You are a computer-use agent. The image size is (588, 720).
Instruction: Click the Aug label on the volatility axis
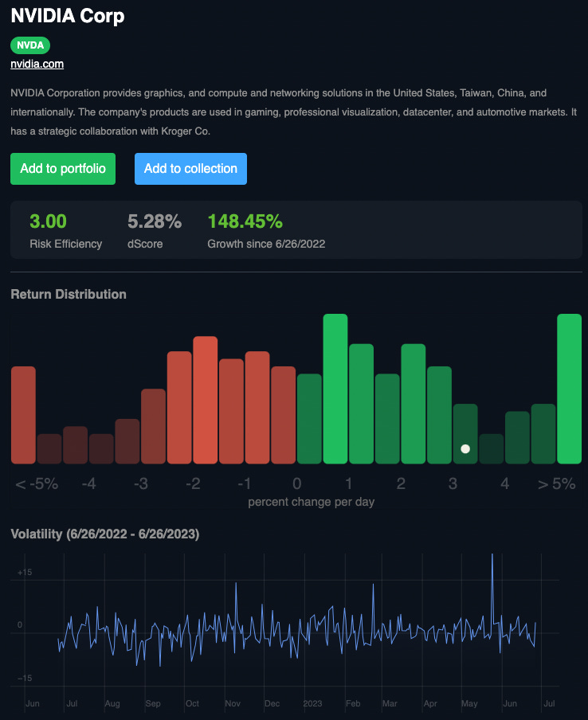tap(112, 703)
